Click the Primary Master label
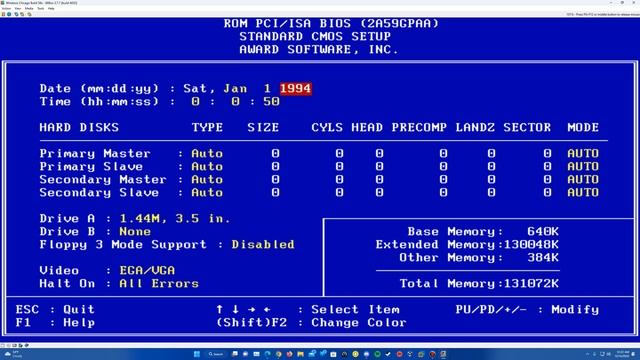The image size is (640, 360). point(95,153)
